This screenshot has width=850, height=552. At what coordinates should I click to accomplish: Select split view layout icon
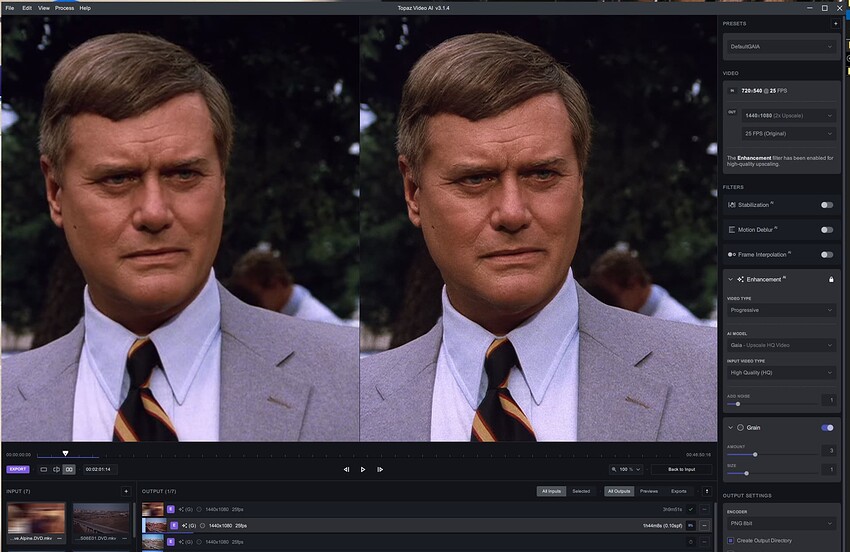pos(56,470)
